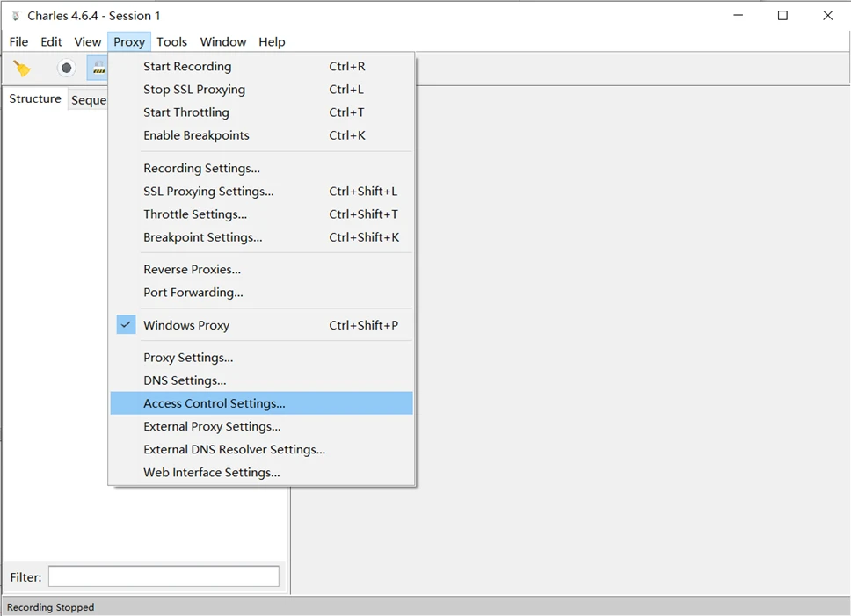
Task: Choose Reverse Proxies...
Action: click(x=262, y=269)
